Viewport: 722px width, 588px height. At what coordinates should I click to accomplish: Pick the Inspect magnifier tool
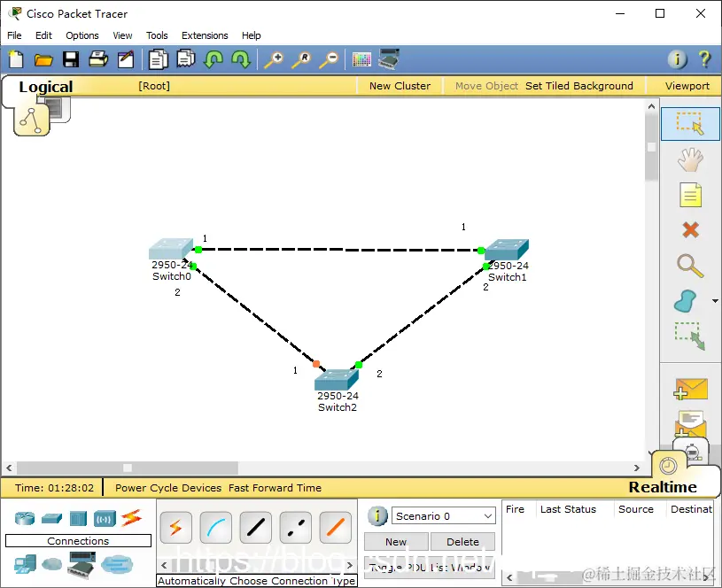coord(690,266)
